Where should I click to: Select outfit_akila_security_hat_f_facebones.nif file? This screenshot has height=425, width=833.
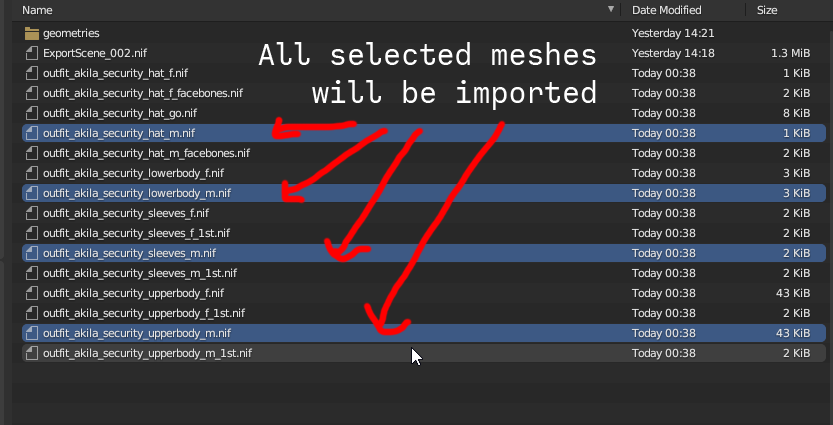pyautogui.click(x=424, y=94)
